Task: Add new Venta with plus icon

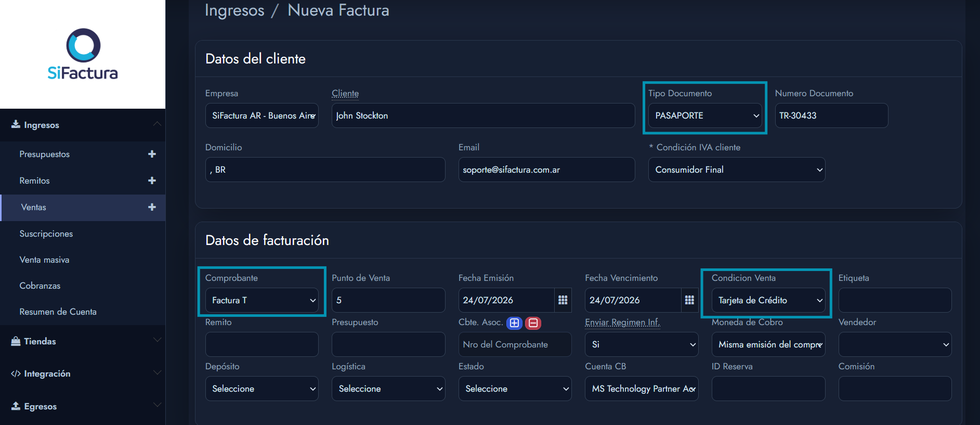Action: (x=152, y=207)
